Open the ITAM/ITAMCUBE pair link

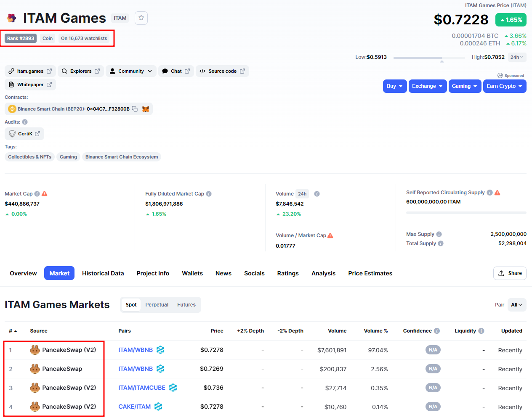click(142, 388)
